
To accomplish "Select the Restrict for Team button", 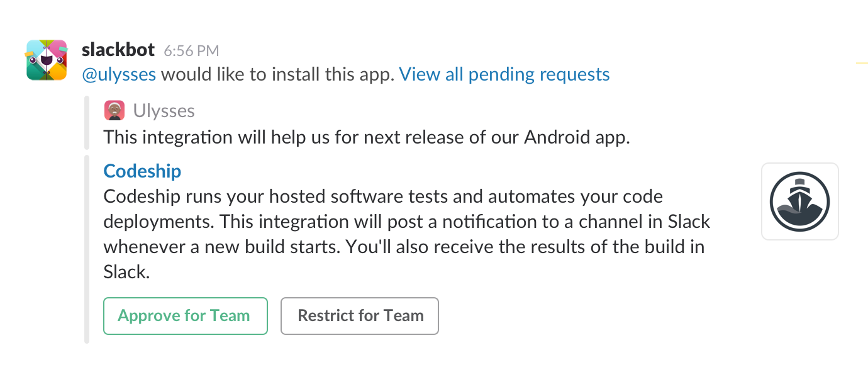I will tap(359, 315).
